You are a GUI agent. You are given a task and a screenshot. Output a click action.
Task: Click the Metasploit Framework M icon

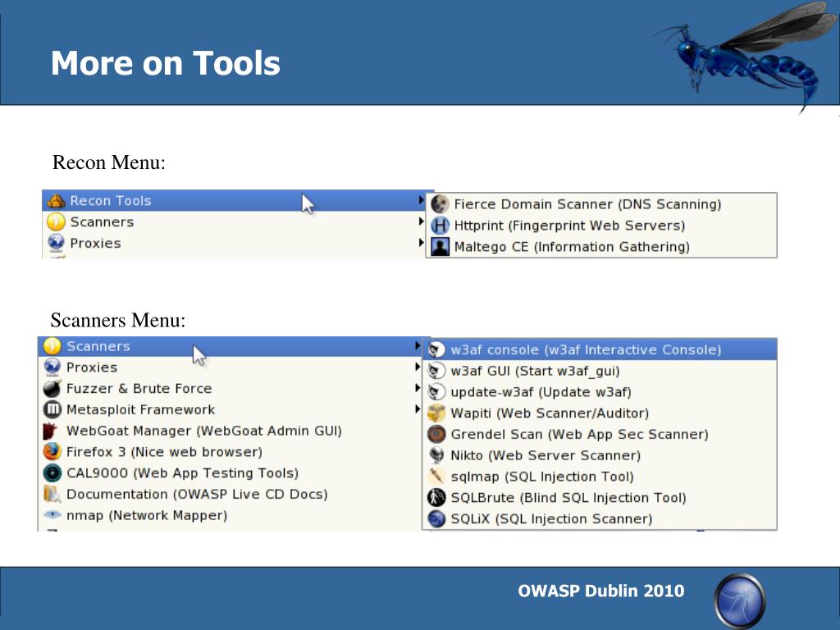coord(52,410)
